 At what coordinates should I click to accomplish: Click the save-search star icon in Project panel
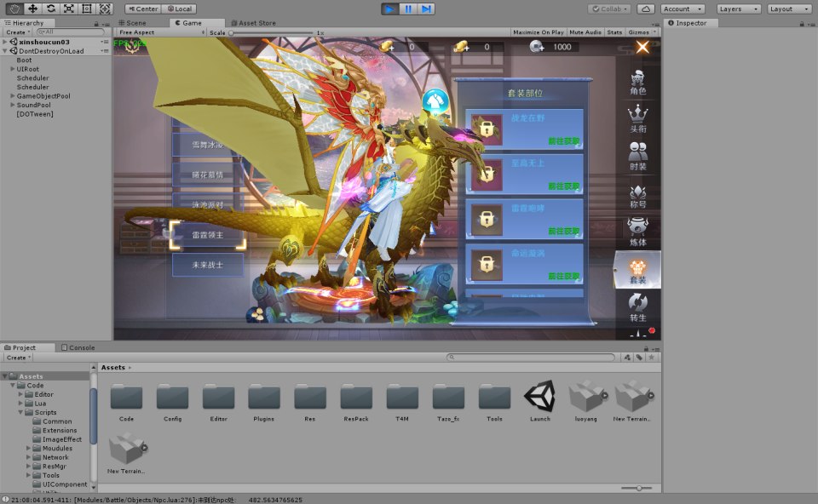651,358
